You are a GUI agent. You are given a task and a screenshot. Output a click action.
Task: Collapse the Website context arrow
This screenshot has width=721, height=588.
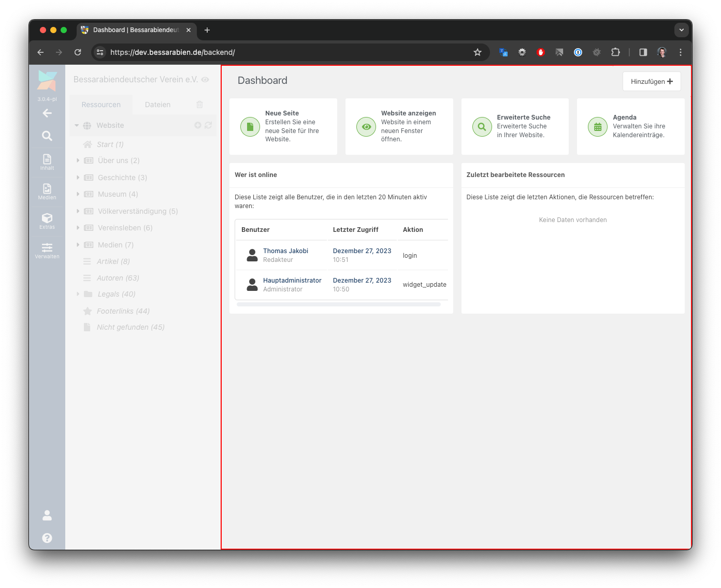tap(77, 125)
